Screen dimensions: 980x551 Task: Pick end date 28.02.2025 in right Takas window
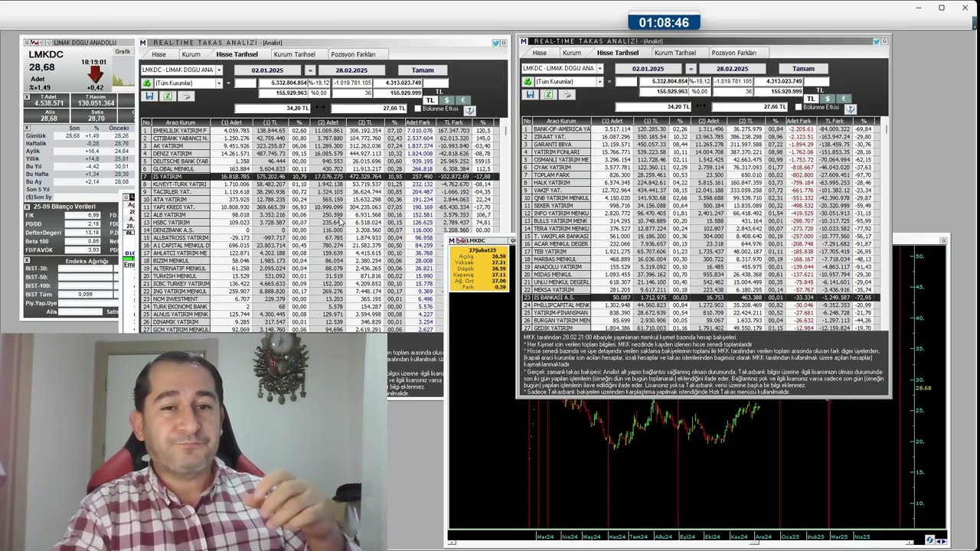pyautogui.click(x=733, y=68)
